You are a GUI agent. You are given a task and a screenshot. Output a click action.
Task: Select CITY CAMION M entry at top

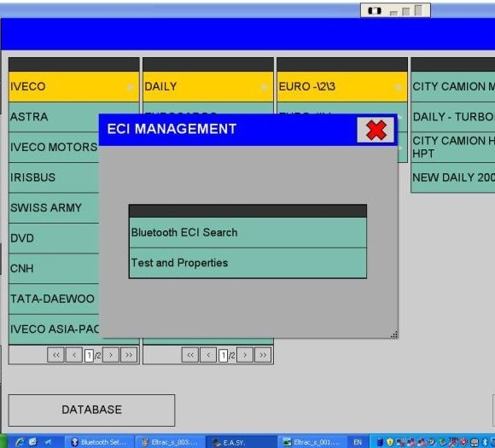click(x=453, y=86)
